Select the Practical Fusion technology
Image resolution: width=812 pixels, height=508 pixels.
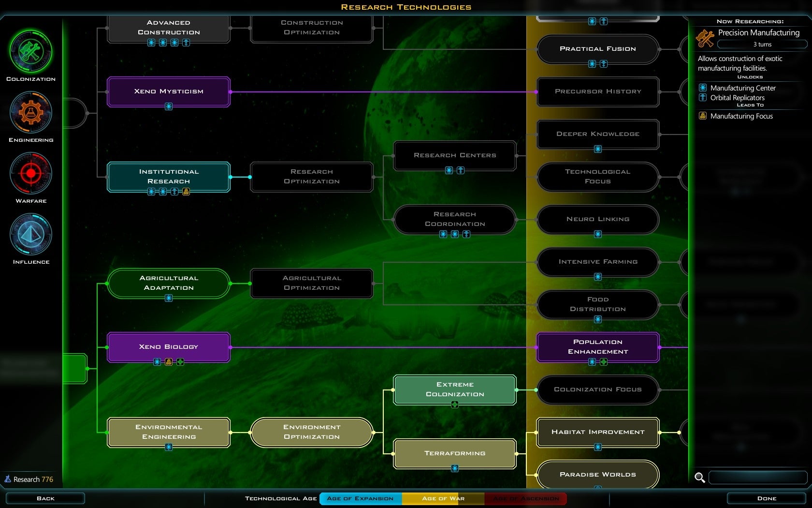click(598, 49)
